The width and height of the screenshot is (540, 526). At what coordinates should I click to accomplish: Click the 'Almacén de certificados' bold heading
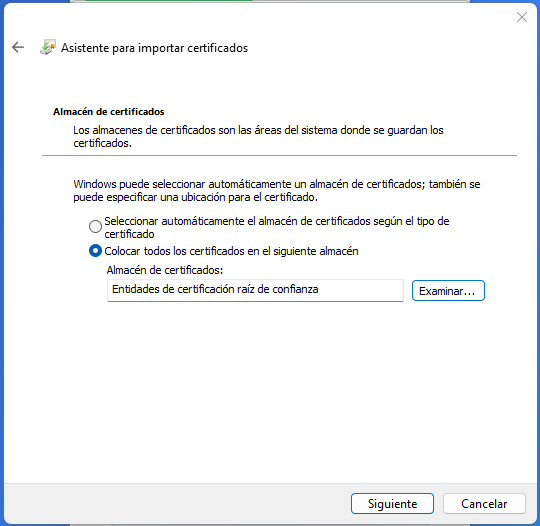tap(108, 112)
